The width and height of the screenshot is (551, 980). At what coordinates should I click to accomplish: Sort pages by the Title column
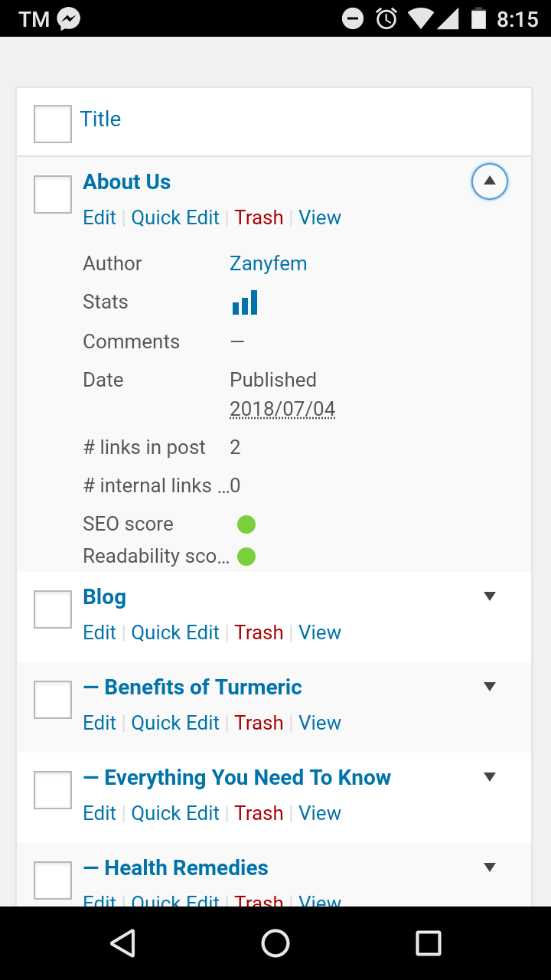coord(100,119)
